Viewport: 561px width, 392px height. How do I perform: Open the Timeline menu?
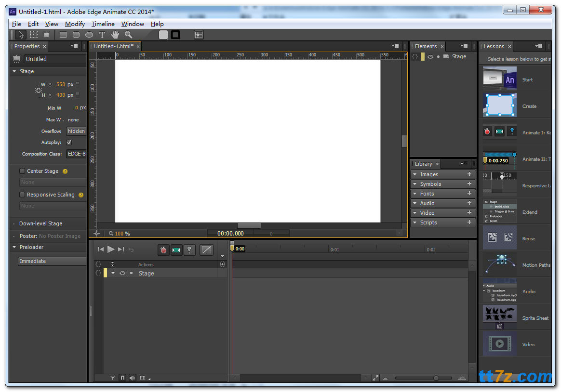tap(103, 24)
